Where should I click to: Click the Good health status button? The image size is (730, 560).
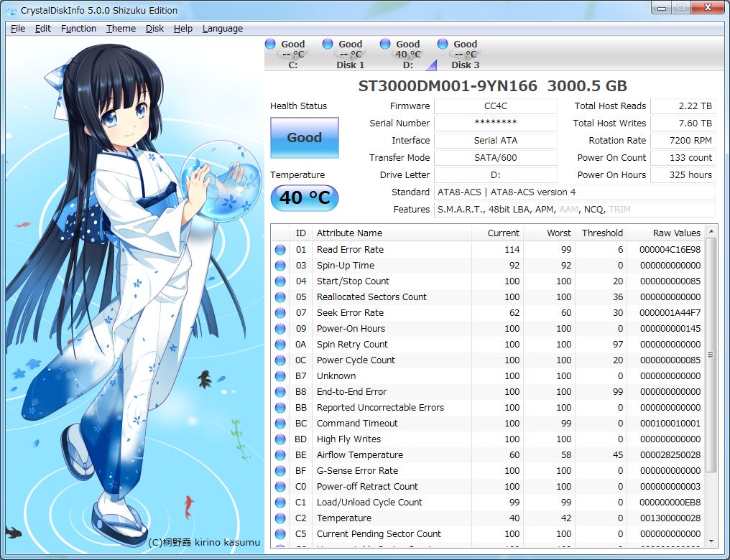[304, 137]
